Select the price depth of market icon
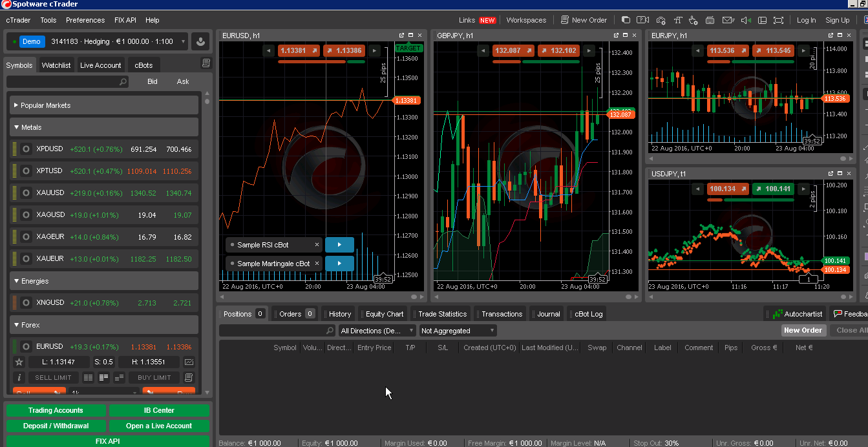This screenshot has width=868, height=447. tap(104, 377)
